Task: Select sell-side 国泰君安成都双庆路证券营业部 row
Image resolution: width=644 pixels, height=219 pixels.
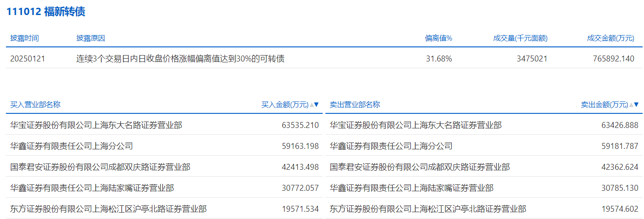Action: click(x=484, y=167)
